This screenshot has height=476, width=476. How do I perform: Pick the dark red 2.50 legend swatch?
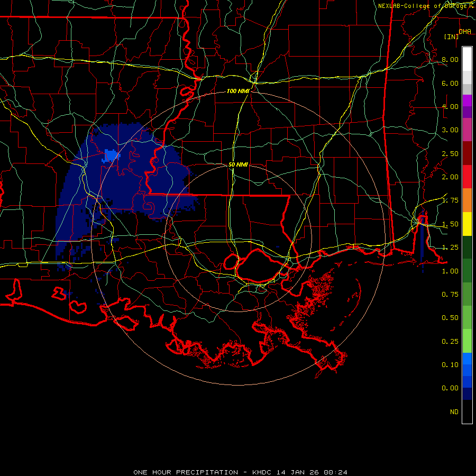(467, 153)
